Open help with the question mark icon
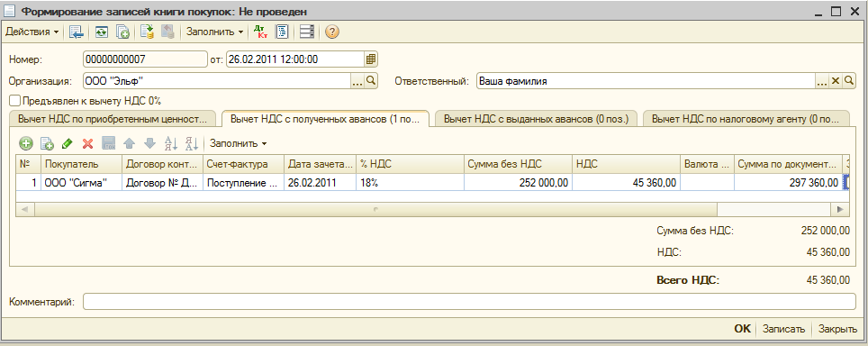 [x=331, y=32]
